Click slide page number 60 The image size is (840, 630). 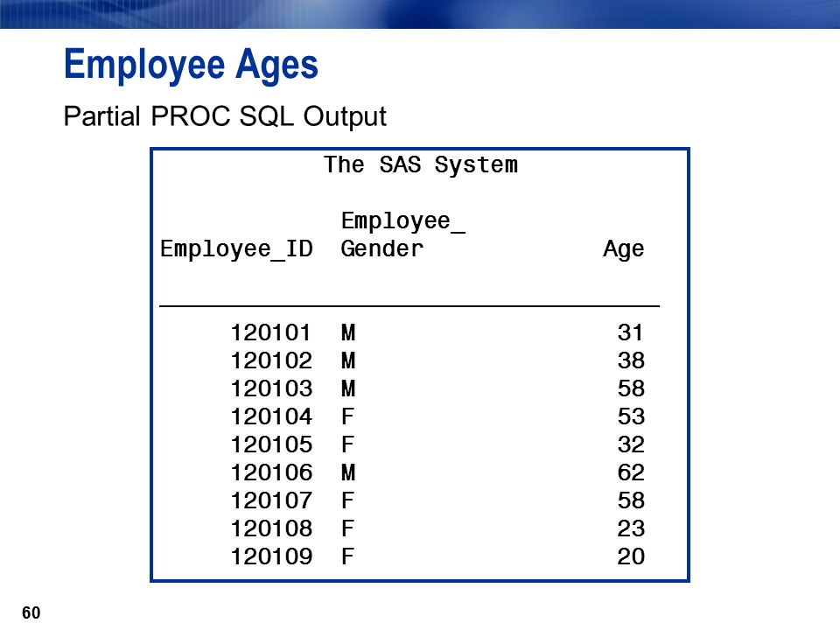[x=31, y=612]
